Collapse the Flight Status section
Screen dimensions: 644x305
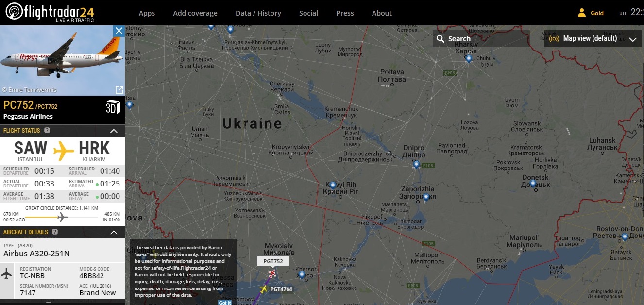pos(114,131)
